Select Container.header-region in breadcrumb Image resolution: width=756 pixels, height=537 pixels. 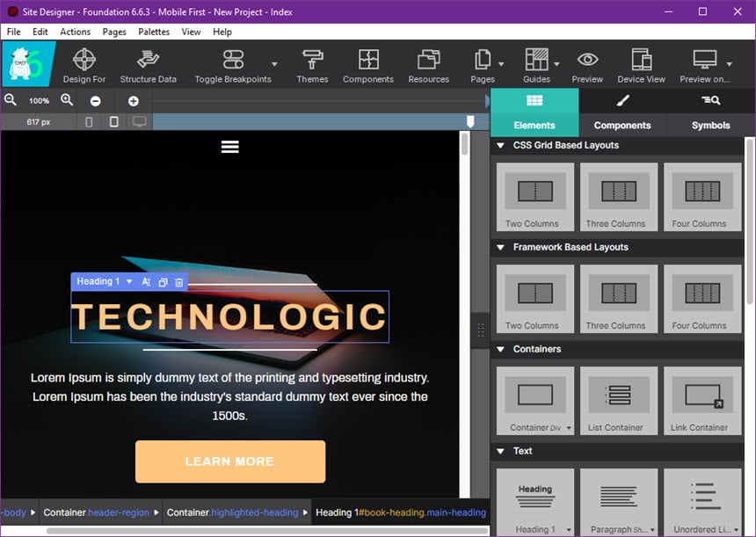pos(96,512)
